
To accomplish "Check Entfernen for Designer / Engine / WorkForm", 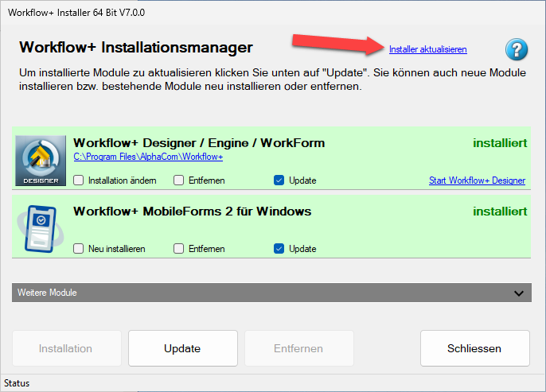I will tap(178, 180).
